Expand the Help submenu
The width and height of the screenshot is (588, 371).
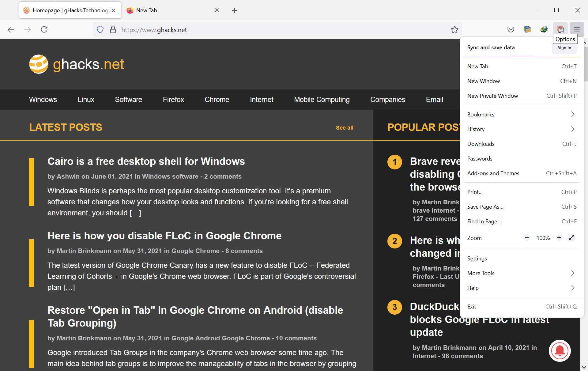521,288
